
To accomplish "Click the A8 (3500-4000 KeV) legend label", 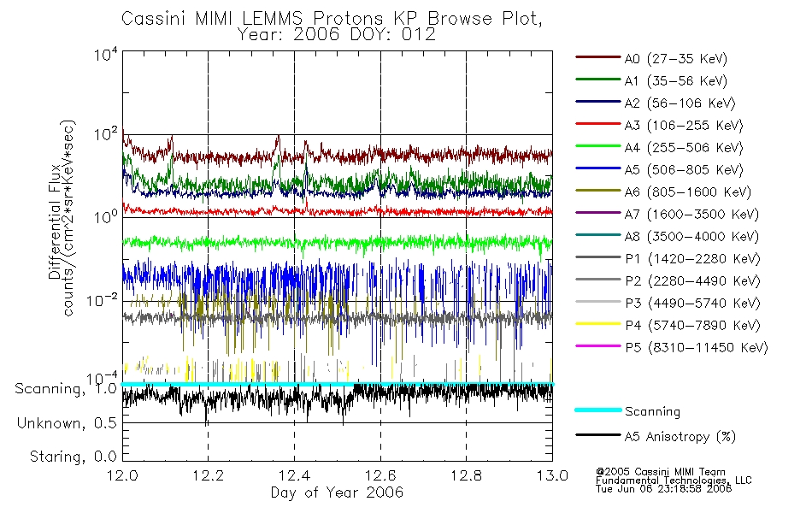I will click(691, 237).
